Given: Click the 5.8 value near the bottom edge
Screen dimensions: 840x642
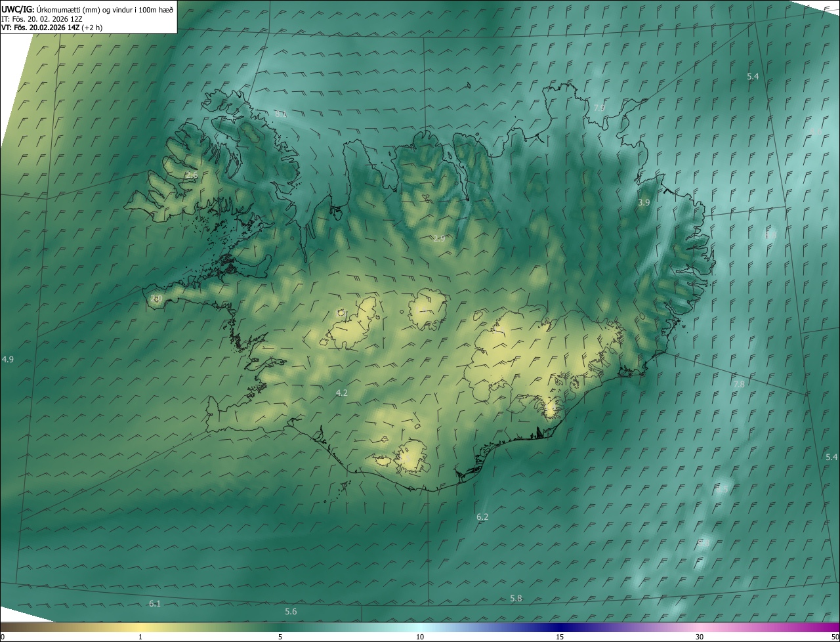Looking at the screenshot, I should (516, 598).
